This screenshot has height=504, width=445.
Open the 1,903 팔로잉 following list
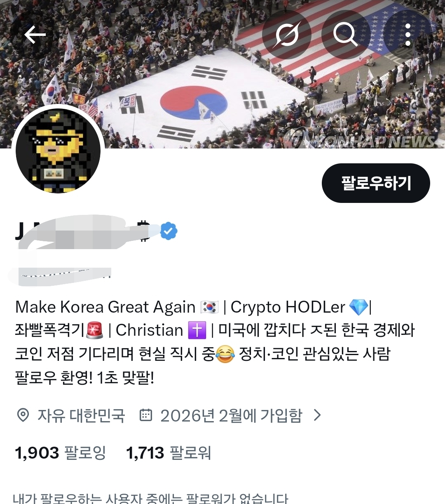click(60, 453)
